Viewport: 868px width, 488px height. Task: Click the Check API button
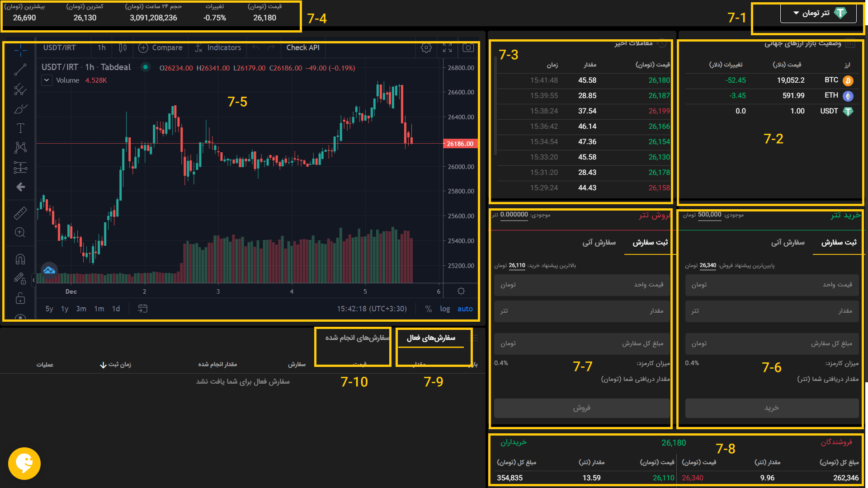(x=303, y=47)
